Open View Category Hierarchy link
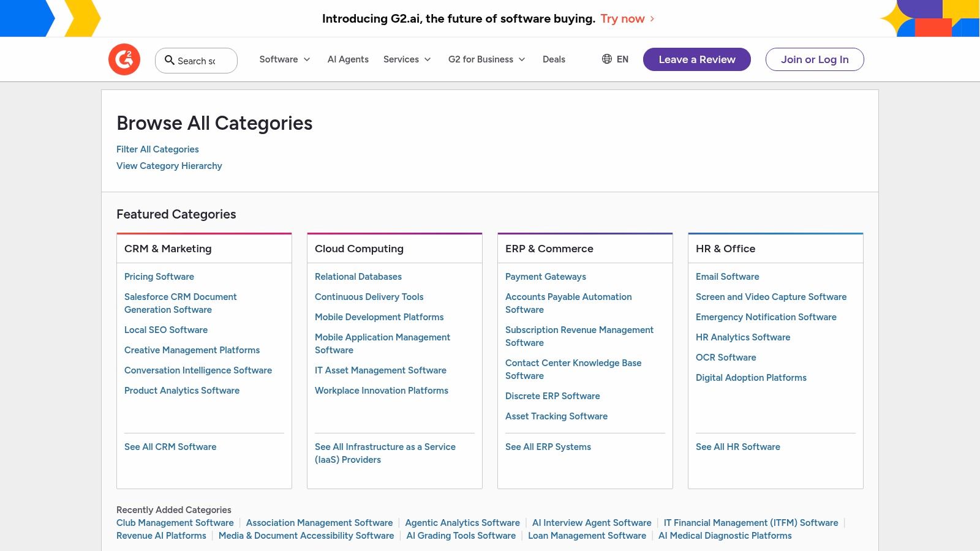Viewport: 980px width, 551px height. coord(169,165)
